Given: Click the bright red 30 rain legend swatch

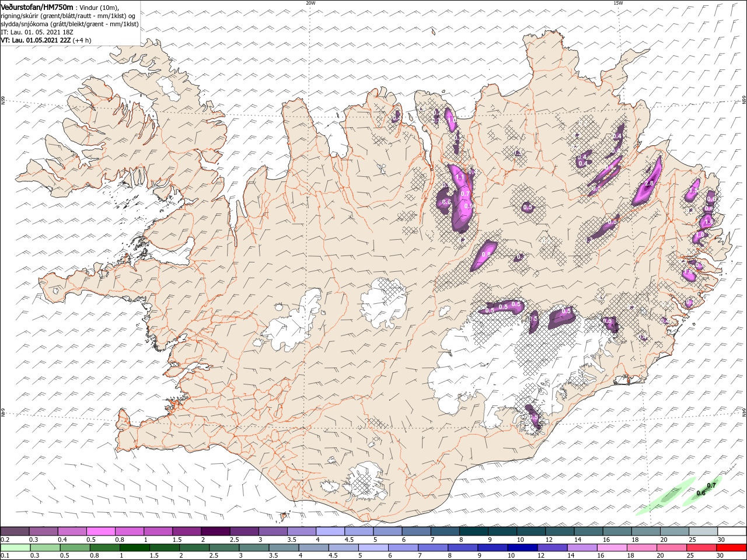Looking at the screenshot, I should click(731, 548).
